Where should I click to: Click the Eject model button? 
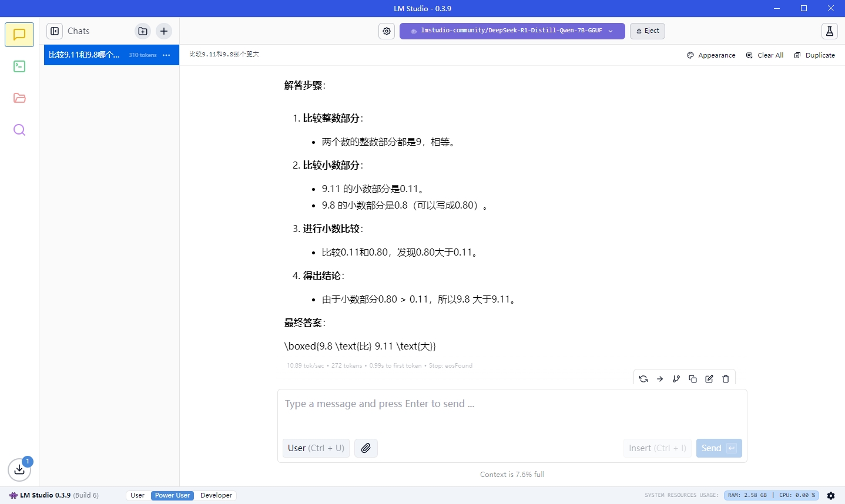647,31
